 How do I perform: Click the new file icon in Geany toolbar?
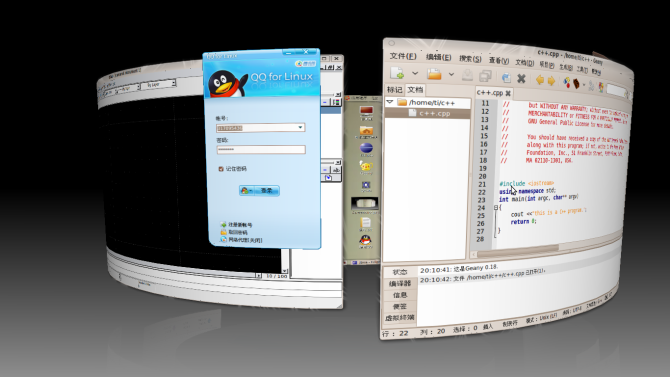point(397,73)
